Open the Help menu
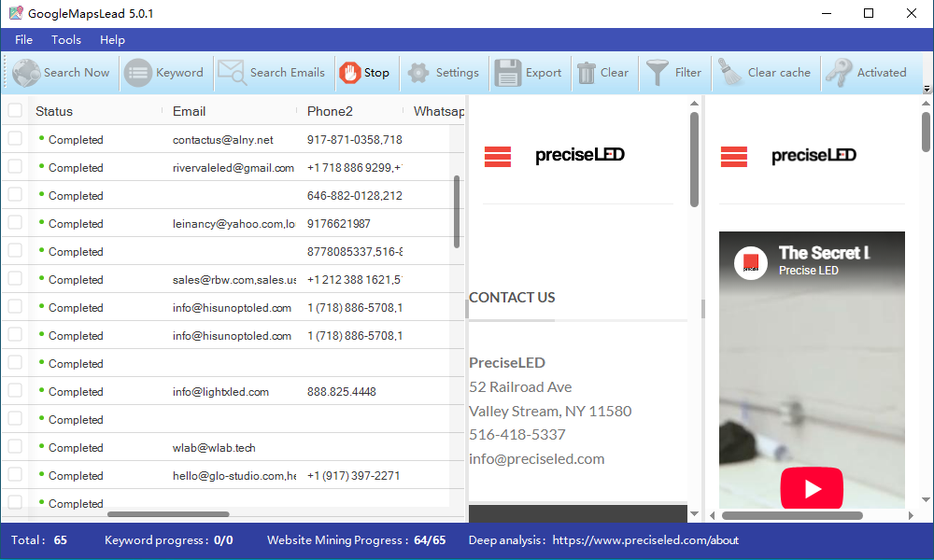Screen dimensions: 934x560 113,40
